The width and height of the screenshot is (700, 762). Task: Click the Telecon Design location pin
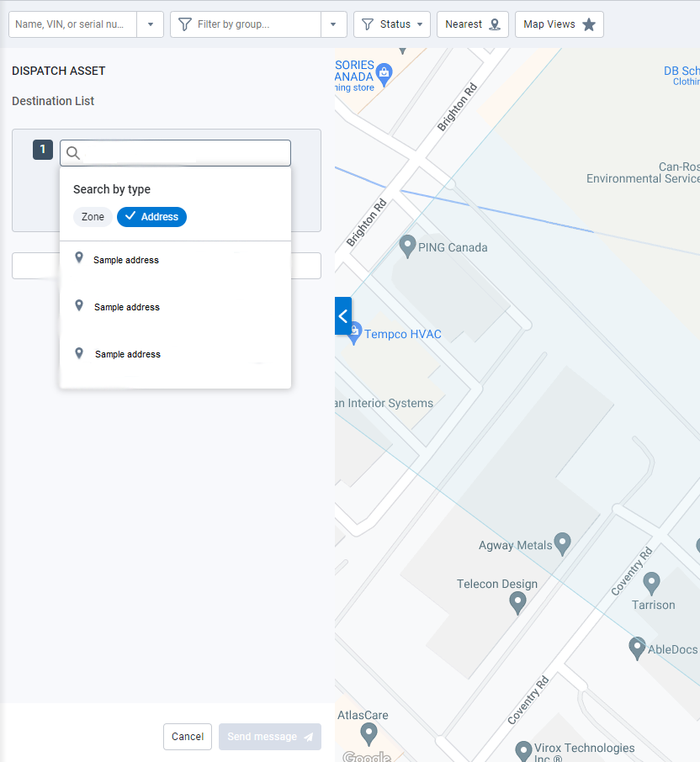(518, 601)
